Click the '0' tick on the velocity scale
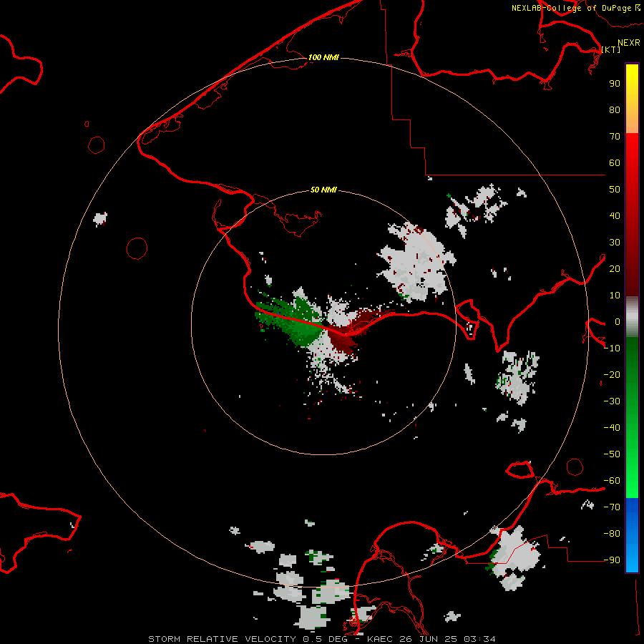Screen dimensions: 644x644 coord(618,321)
